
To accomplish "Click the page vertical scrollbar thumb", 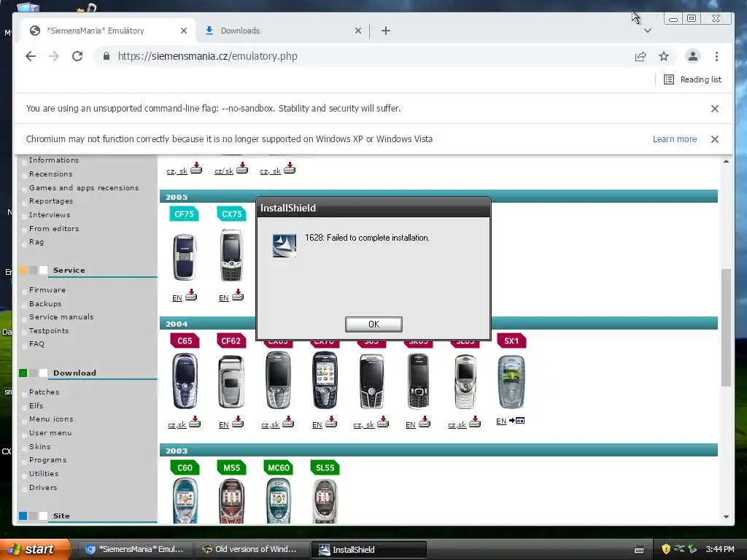I will [726, 327].
